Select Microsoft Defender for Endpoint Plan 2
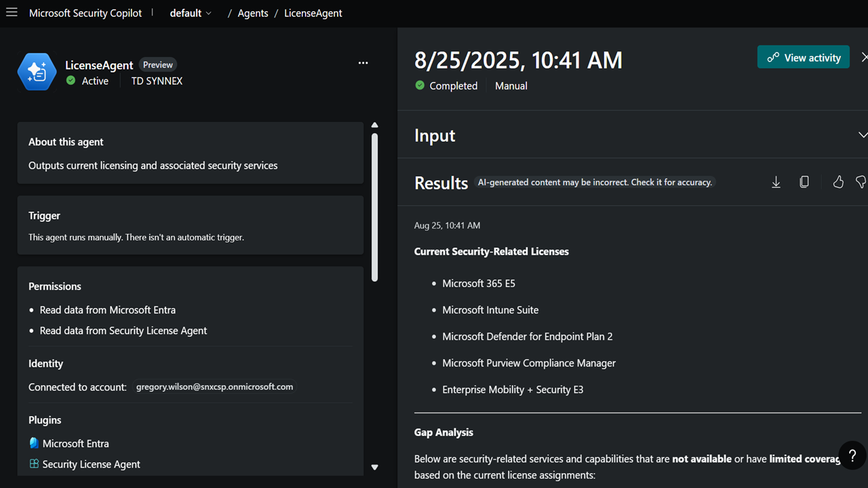Screen dimensions: 868x488 coord(528,336)
